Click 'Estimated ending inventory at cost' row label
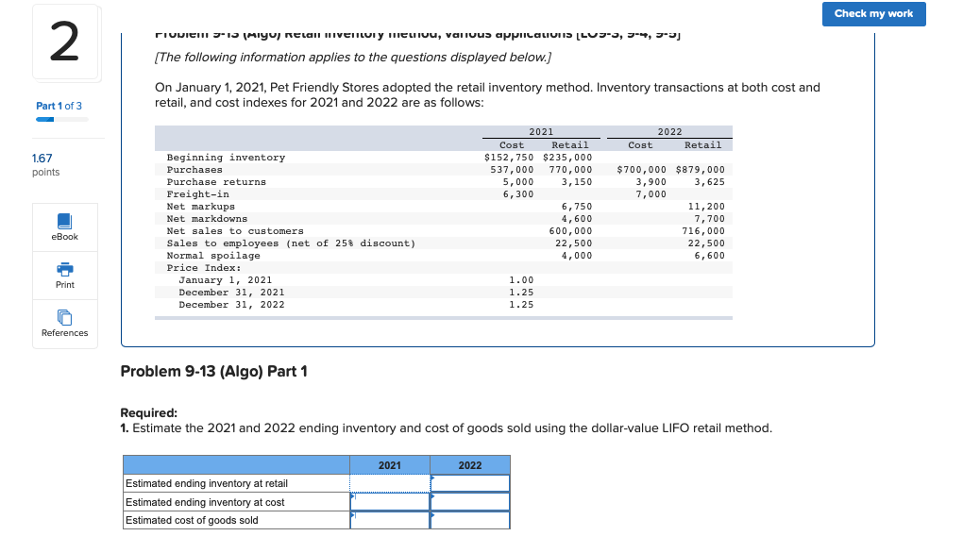The height and width of the screenshot is (553, 980). 204,502
